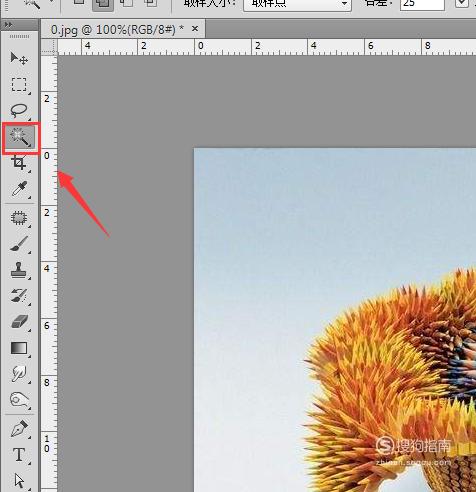Select the Magic Wand tool

(21, 138)
